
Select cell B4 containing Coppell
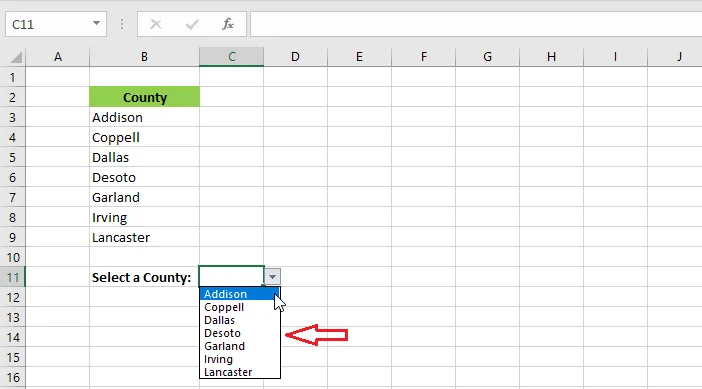coord(144,137)
